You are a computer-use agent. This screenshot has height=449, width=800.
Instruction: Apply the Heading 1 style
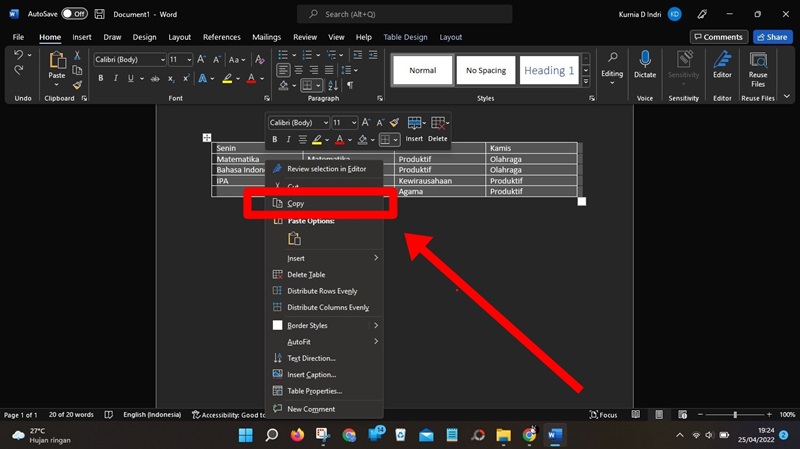[x=549, y=70]
